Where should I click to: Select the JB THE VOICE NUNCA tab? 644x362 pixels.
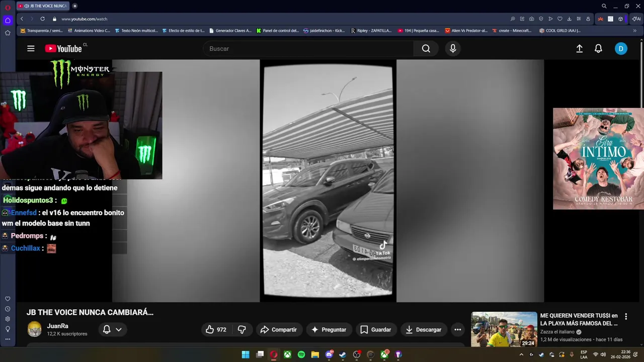pos(43,6)
